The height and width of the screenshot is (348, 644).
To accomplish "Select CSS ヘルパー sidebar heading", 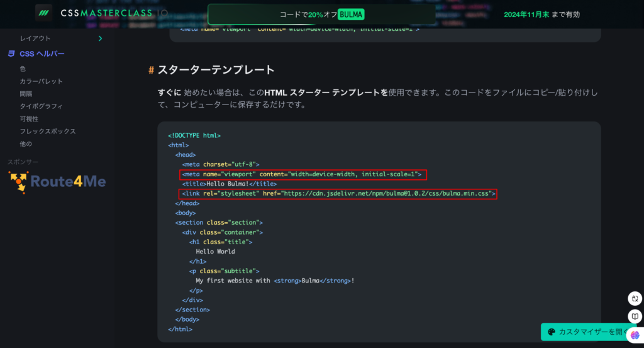I will (x=42, y=54).
